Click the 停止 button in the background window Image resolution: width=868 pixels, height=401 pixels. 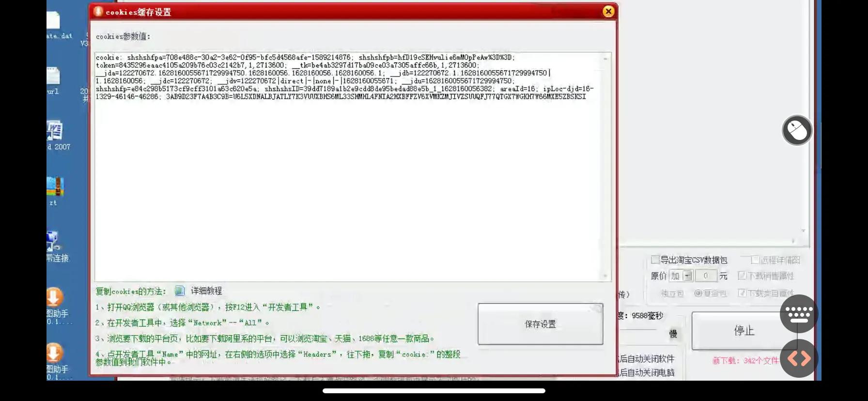744,331
